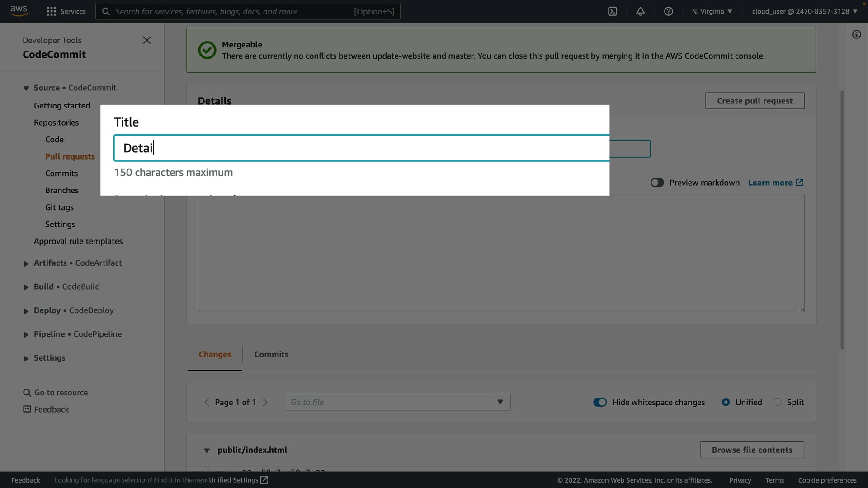Close the Developer Tools sidebar

point(146,40)
